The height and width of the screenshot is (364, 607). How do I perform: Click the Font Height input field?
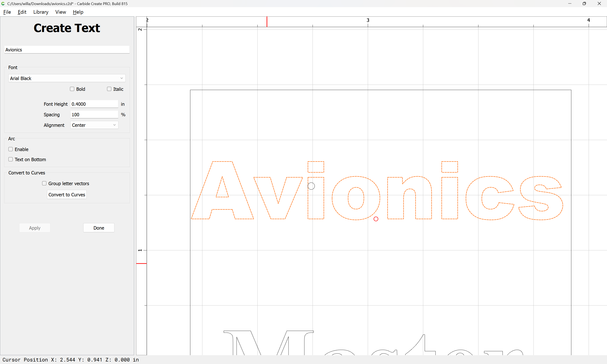(x=94, y=104)
